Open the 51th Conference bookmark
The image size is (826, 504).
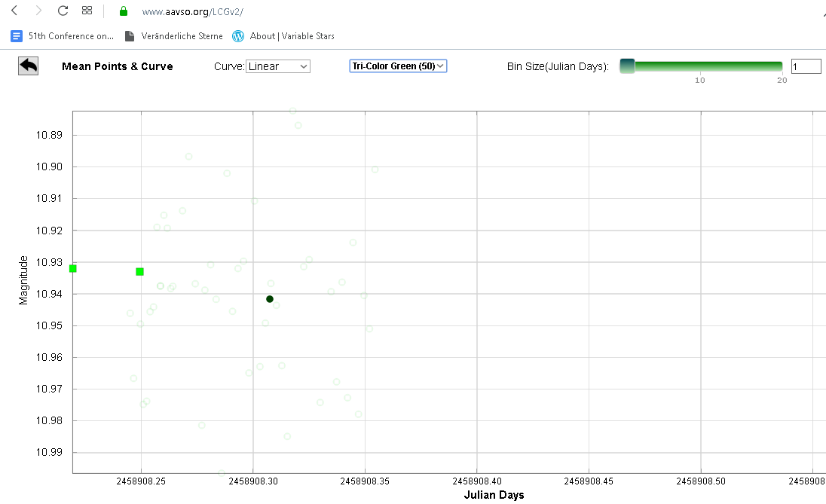click(63, 36)
